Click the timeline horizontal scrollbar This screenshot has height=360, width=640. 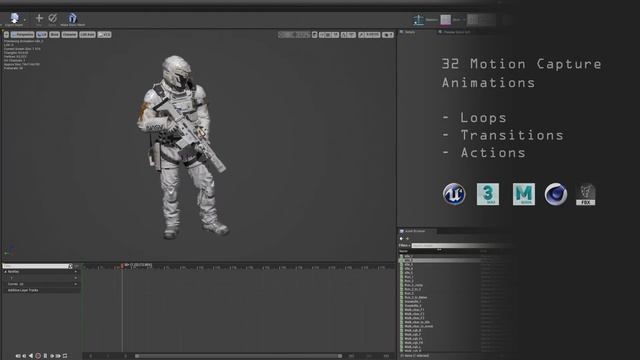pos(238,356)
